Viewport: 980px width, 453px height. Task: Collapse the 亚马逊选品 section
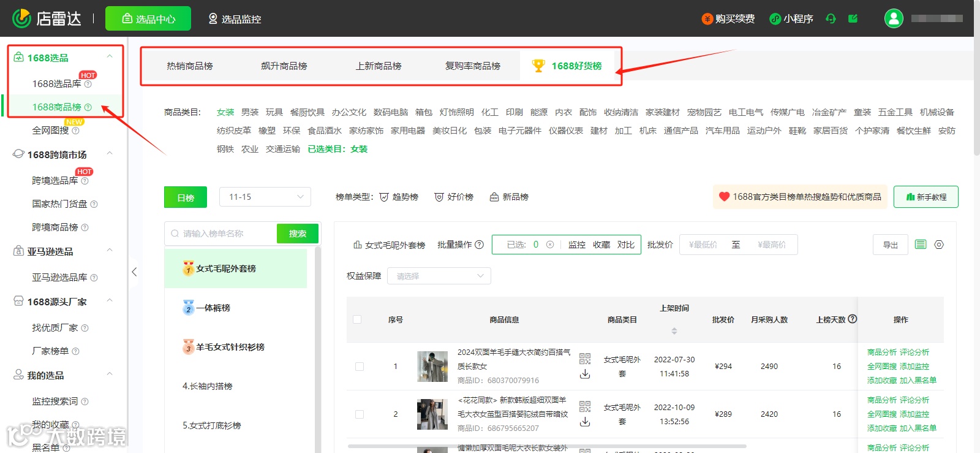[110, 251]
